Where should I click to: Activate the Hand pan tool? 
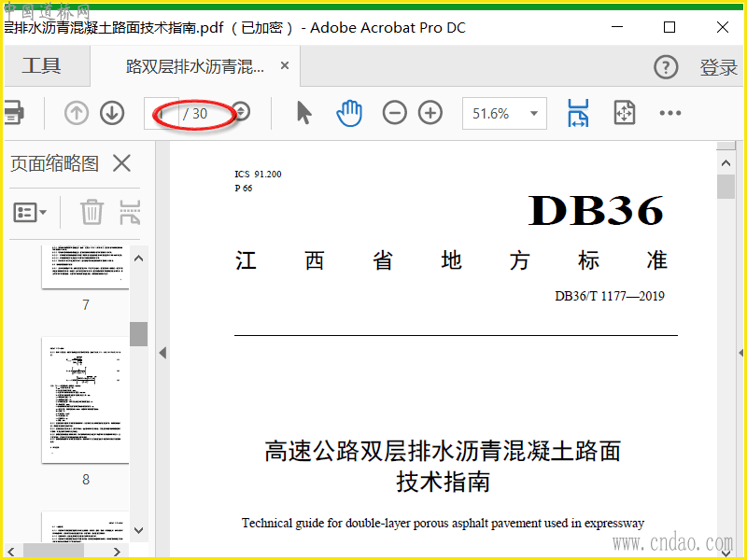coord(349,113)
